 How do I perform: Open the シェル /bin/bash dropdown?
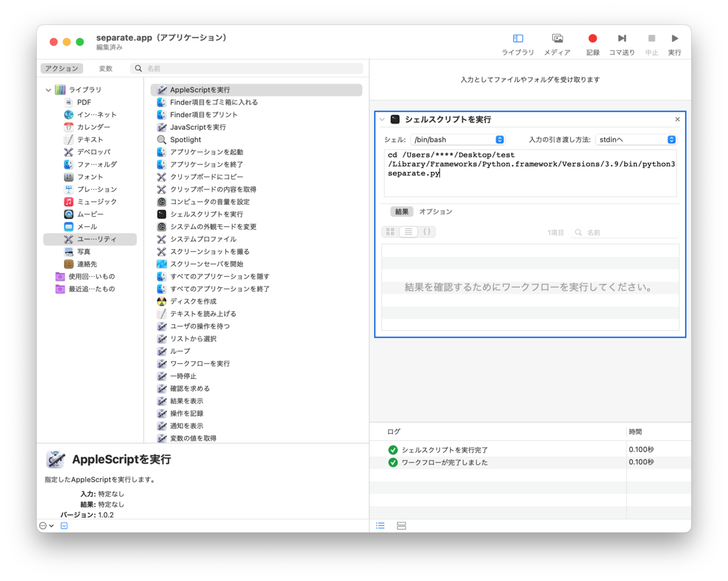click(x=457, y=140)
